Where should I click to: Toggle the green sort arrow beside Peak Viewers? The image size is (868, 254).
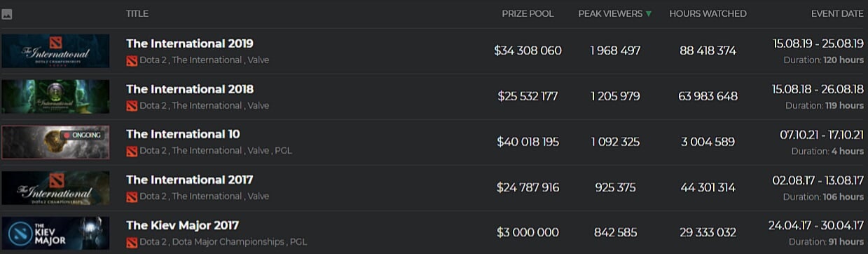[x=648, y=14]
